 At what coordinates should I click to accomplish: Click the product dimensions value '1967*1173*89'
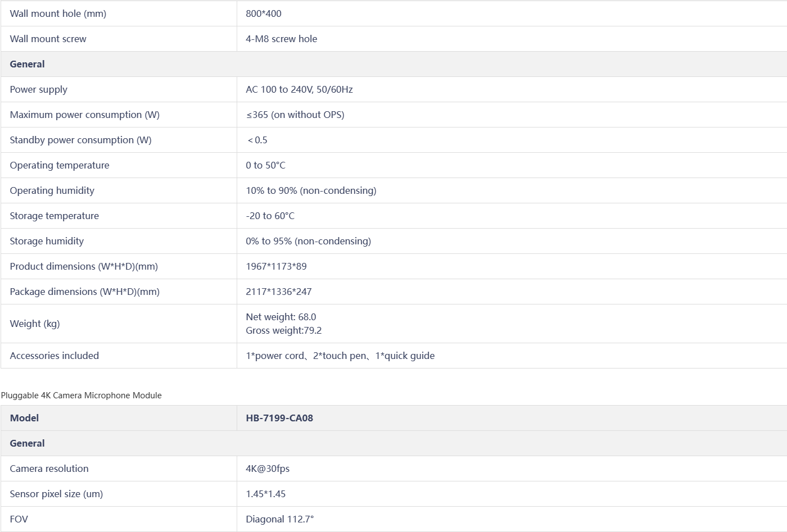click(x=276, y=266)
